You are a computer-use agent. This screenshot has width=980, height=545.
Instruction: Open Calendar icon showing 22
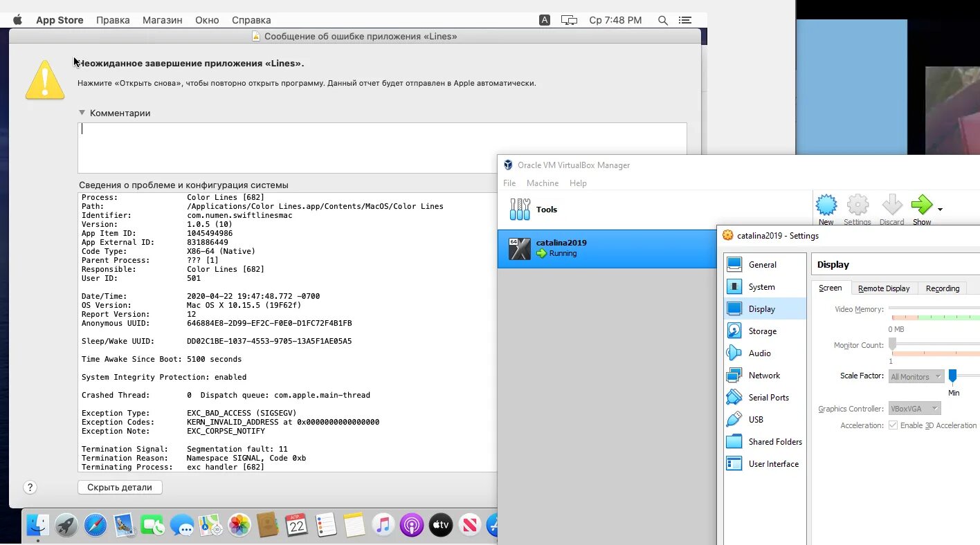(x=297, y=526)
